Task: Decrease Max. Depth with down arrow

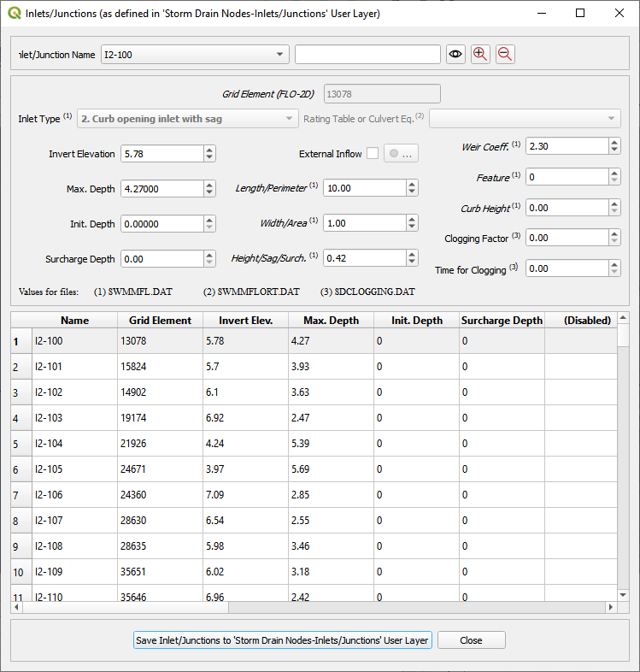Action: click(210, 192)
